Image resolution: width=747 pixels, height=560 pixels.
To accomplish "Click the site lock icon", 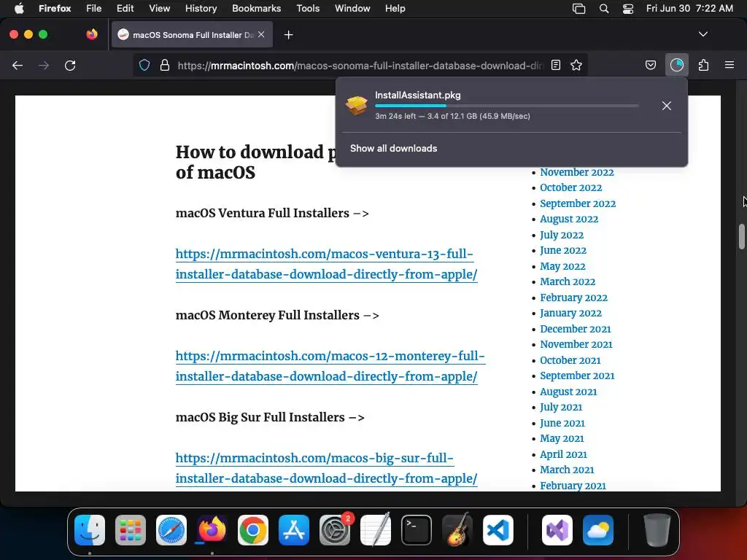I will point(165,65).
